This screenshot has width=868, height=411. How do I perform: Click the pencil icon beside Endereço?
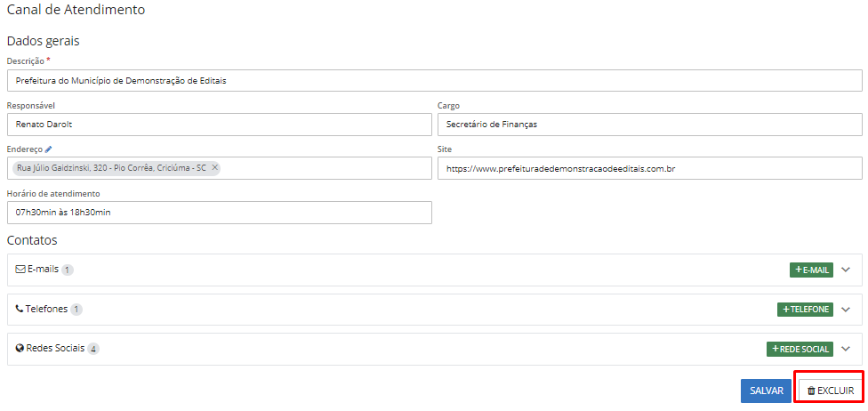tap(50, 149)
